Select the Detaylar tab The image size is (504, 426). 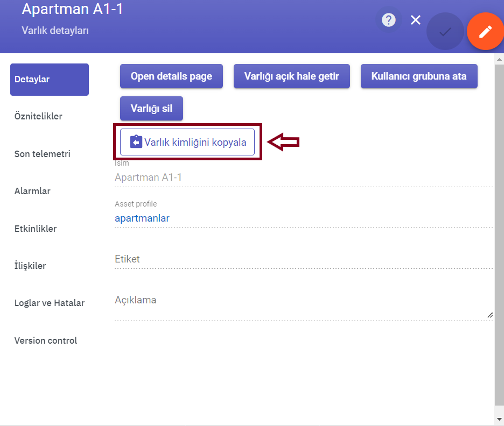[50, 79]
